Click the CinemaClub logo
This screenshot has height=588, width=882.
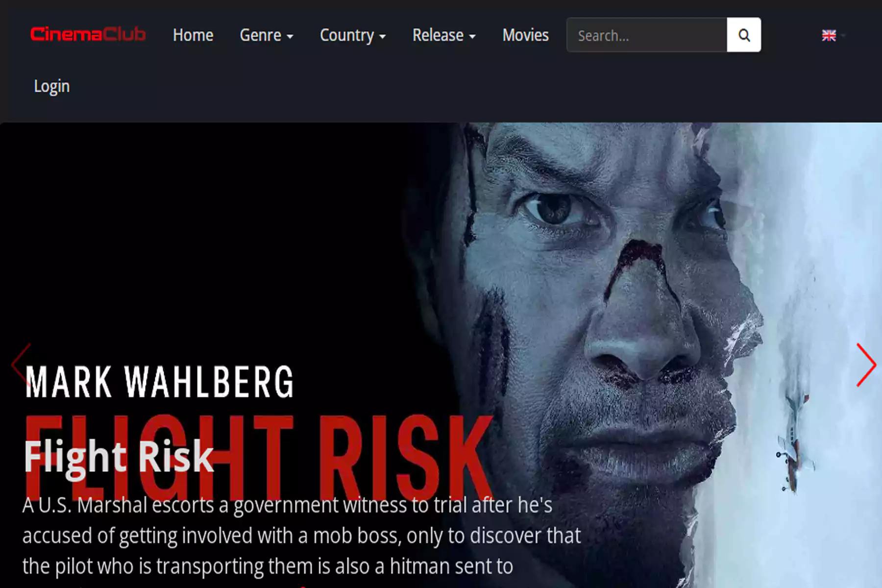(x=88, y=34)
